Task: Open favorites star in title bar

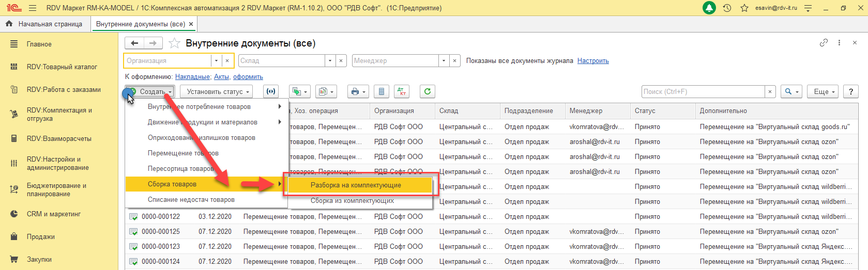Action: pyautogui.click(x=744, y=8)
